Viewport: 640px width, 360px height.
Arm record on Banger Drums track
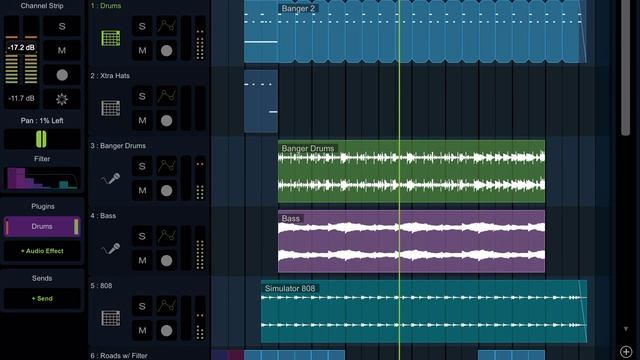tap(167, 191)
